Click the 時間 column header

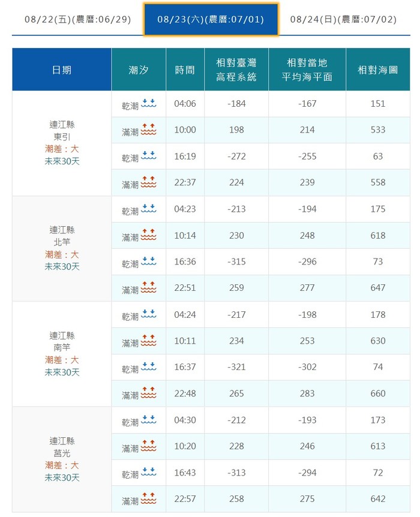[185, 70]
